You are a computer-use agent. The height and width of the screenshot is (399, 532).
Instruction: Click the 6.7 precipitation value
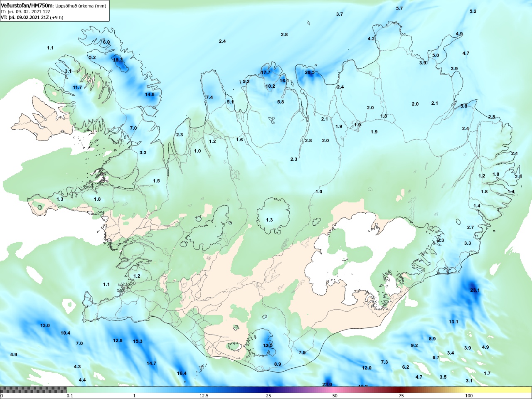click(436, 357)
